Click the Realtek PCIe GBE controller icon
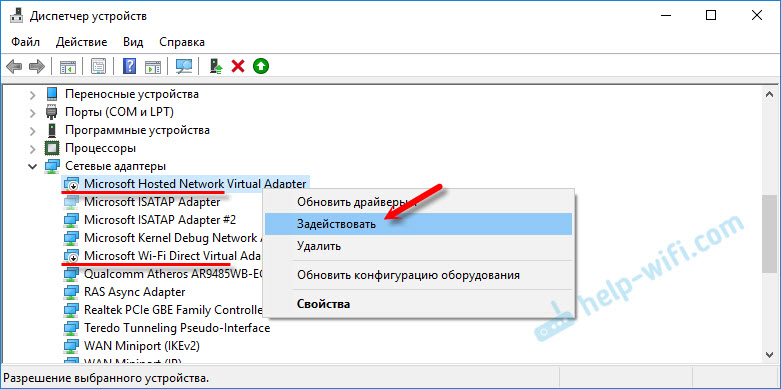Image resolution: width=781 pixels, height=389 pixels. click(71, 310)
